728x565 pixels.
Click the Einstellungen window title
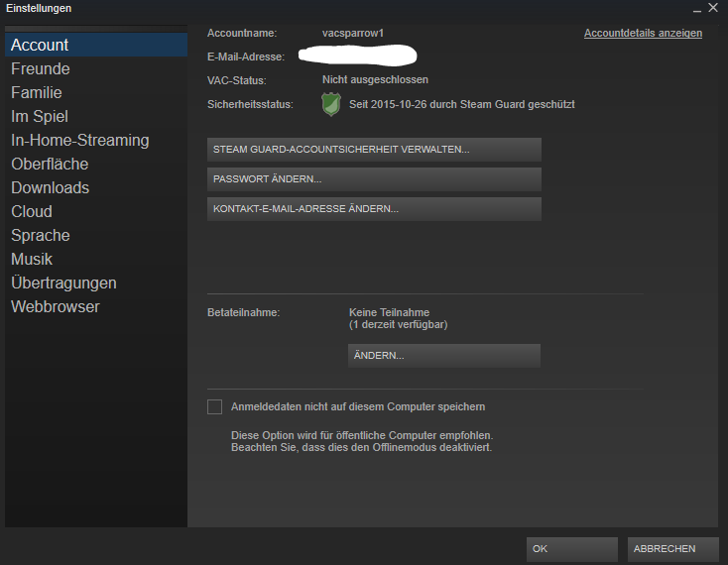pos(39,8)
